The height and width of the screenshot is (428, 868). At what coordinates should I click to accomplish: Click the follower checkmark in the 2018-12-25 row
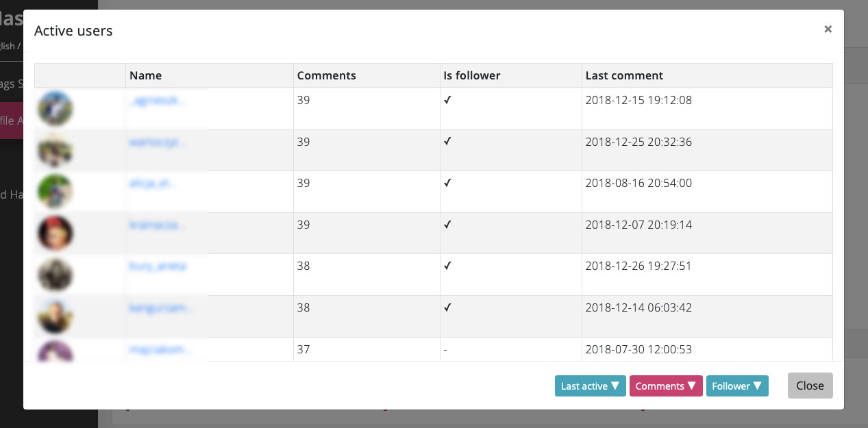(447, 142)
